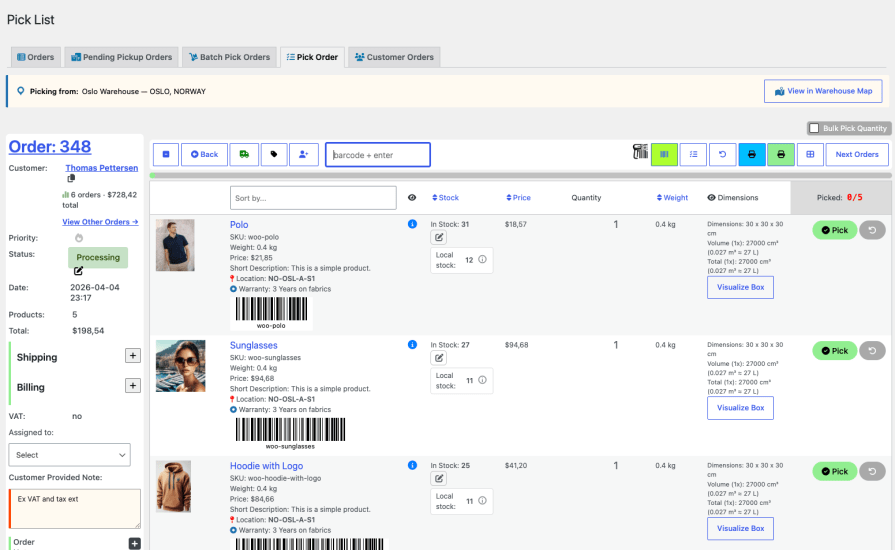This screenshot has height=550, width=895.
Task: Click the Customer Provided Note textarea
Action: click(x=74, y=508)
